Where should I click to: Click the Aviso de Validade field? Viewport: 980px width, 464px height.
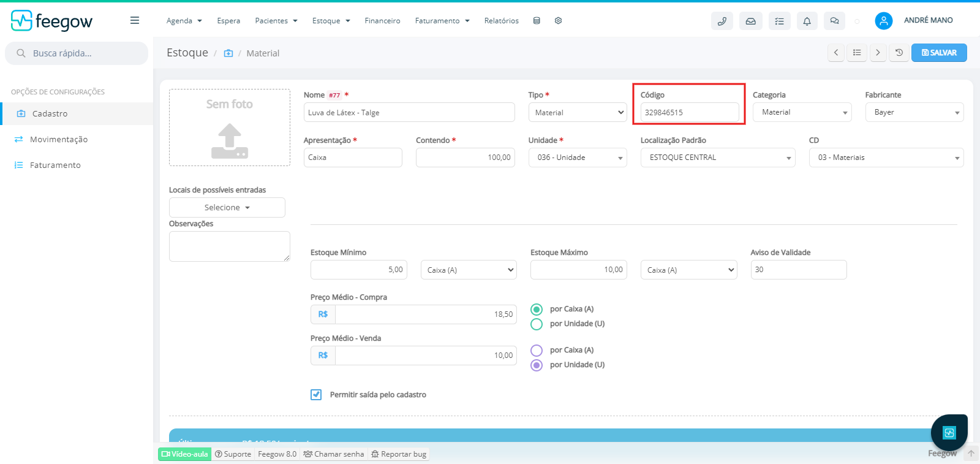[799, 270]
